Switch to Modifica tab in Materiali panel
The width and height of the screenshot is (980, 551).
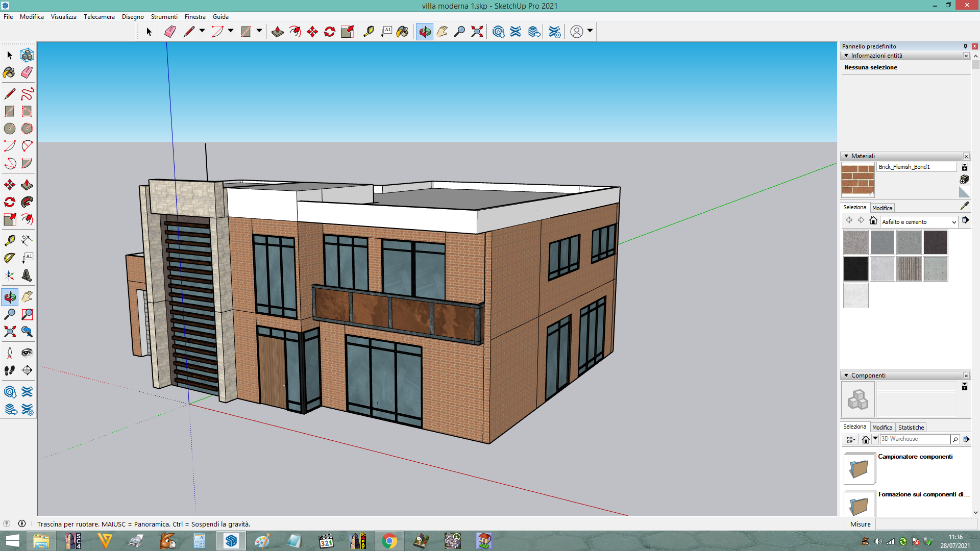pyautogui.click(x=882, y=208)
